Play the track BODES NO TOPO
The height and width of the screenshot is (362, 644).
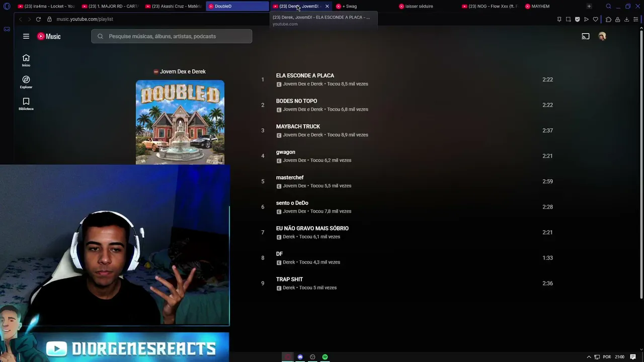point(296,101)
